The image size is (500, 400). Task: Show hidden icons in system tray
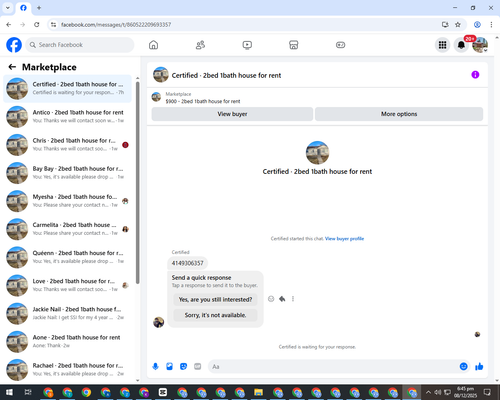(x=428, y=392)
